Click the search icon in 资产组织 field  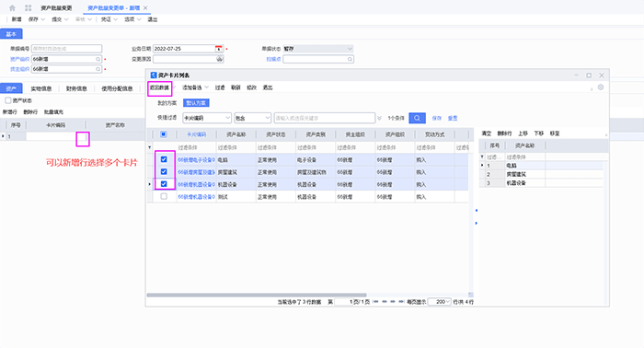(x=98, y=59)
